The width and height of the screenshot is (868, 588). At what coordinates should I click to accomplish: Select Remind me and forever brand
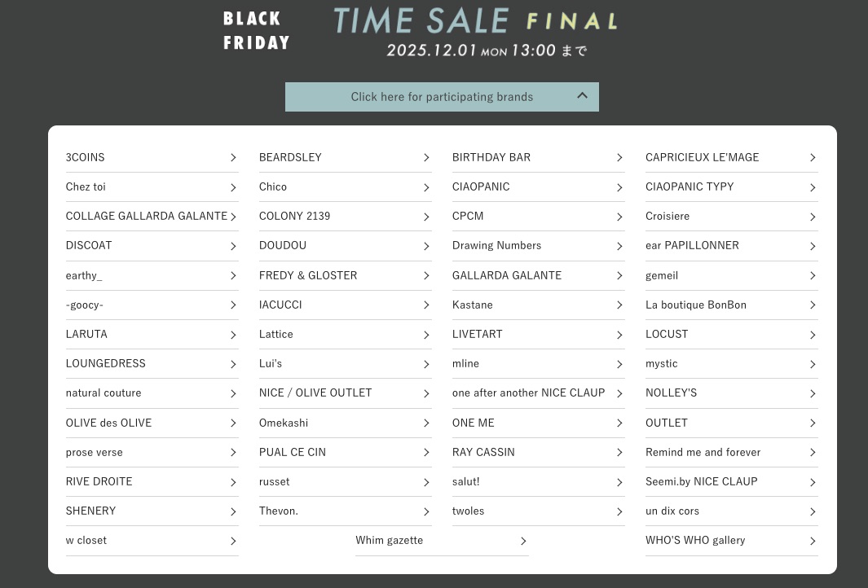pyautogui.click(x=703, y=452)
